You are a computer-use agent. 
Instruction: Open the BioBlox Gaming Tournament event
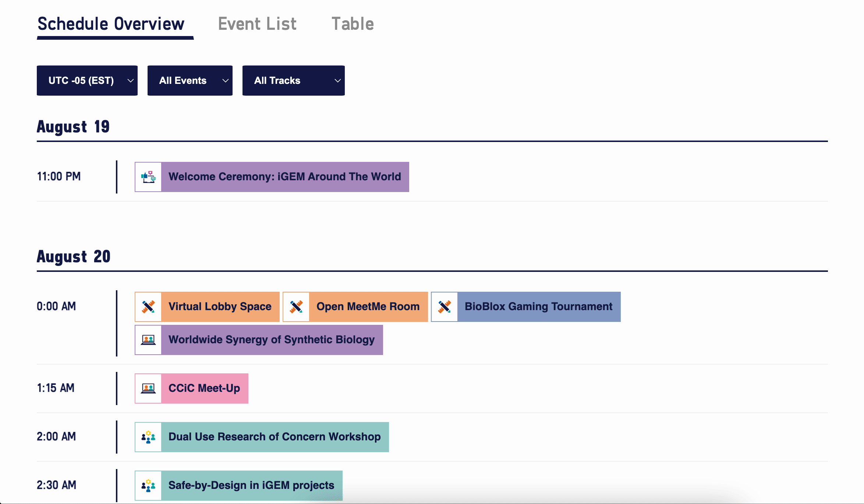click(538, 307)
